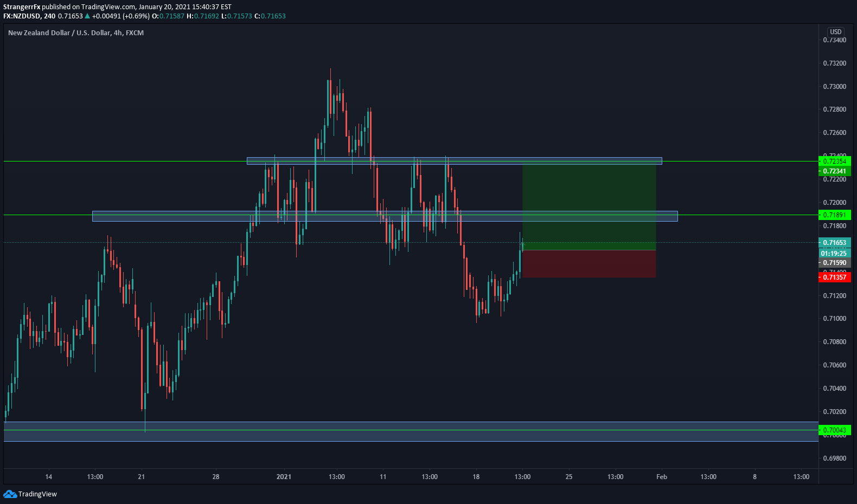Click the 0.69800 price axis tick

coord(834,458)
